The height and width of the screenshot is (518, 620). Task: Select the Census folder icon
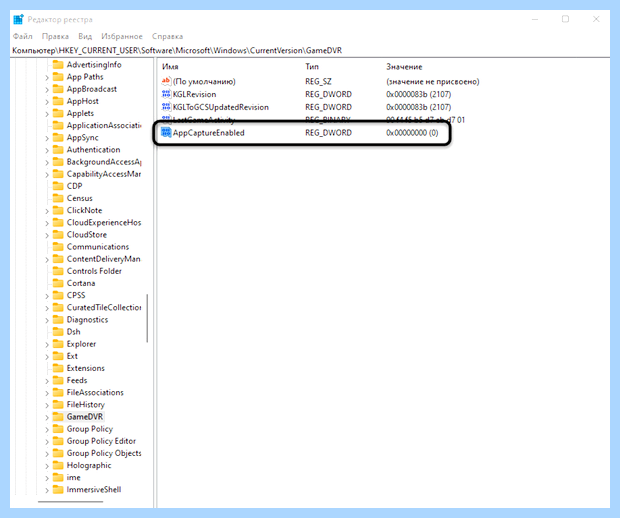pyautogui.click(x=58, y=198)
